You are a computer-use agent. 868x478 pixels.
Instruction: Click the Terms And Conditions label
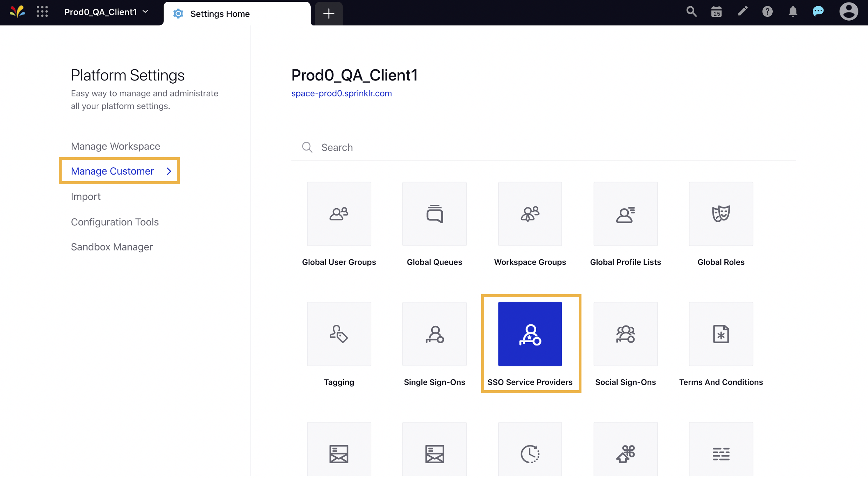(x=721, y=382)
